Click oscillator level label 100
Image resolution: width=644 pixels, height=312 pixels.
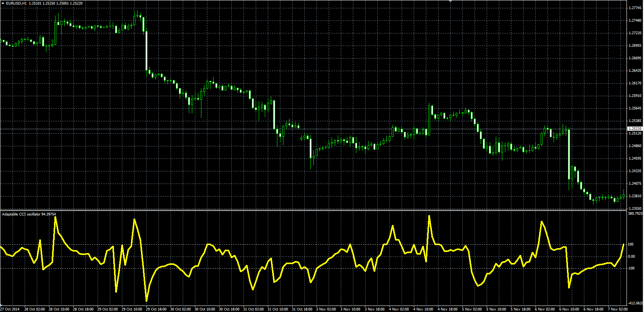pyautogui.click(x=631, y=244)
